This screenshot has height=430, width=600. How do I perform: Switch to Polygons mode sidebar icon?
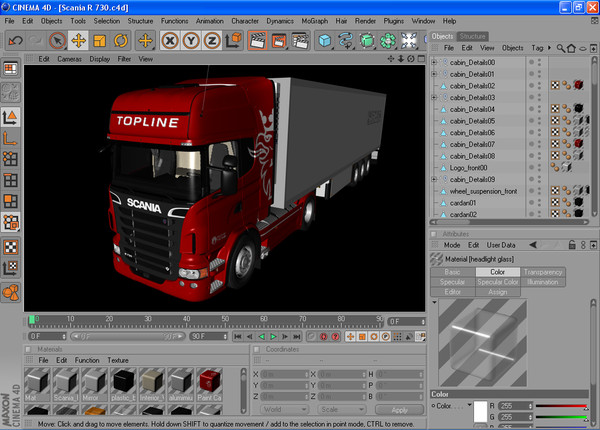coord(11,201)
